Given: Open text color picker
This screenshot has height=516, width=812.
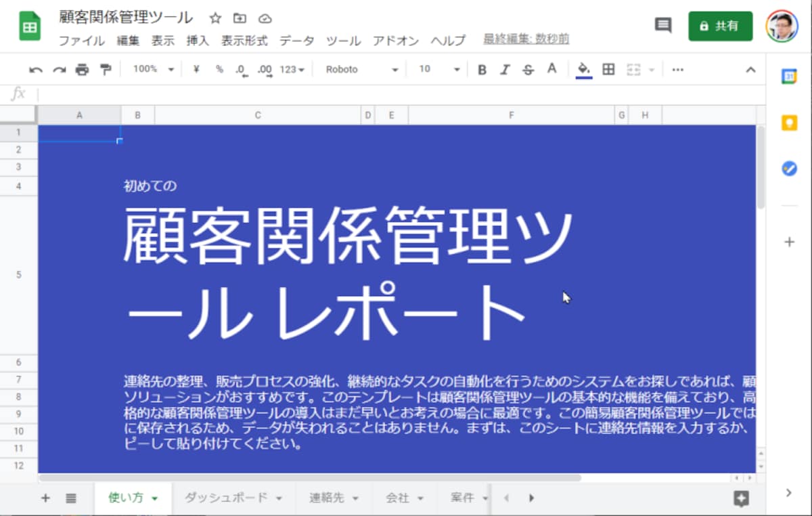Looking at the screenshot, I should point(552,69).
